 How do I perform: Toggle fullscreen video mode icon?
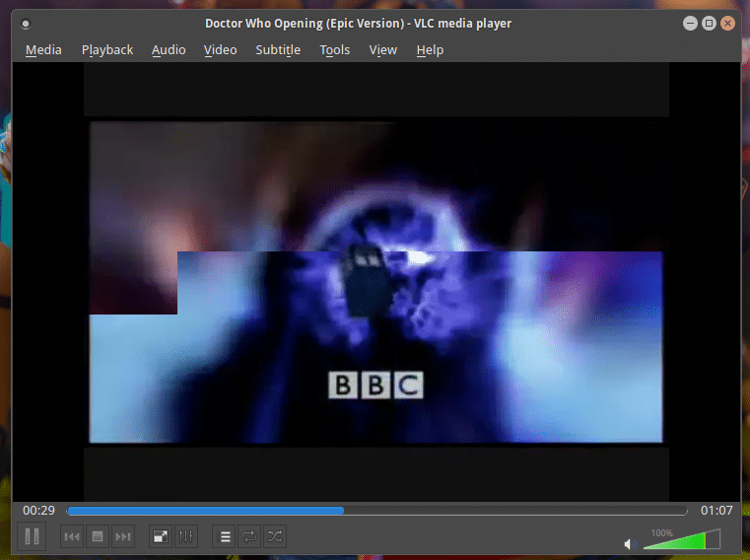tap(161, 536)
